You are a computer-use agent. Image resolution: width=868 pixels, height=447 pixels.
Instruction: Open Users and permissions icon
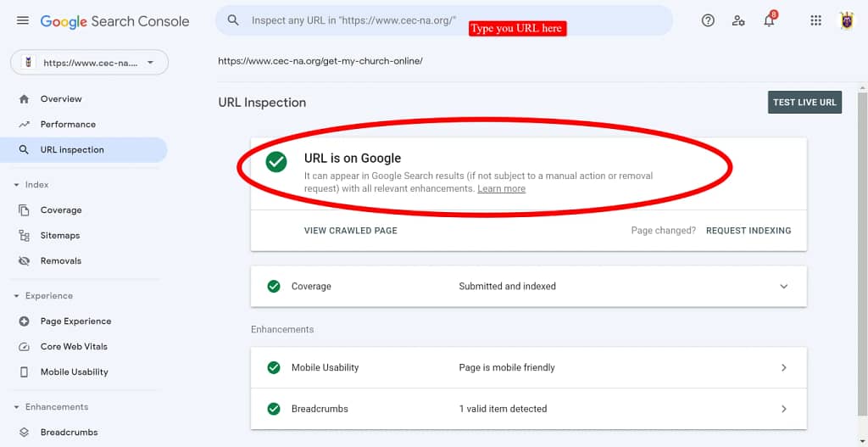tap(738, 21)
